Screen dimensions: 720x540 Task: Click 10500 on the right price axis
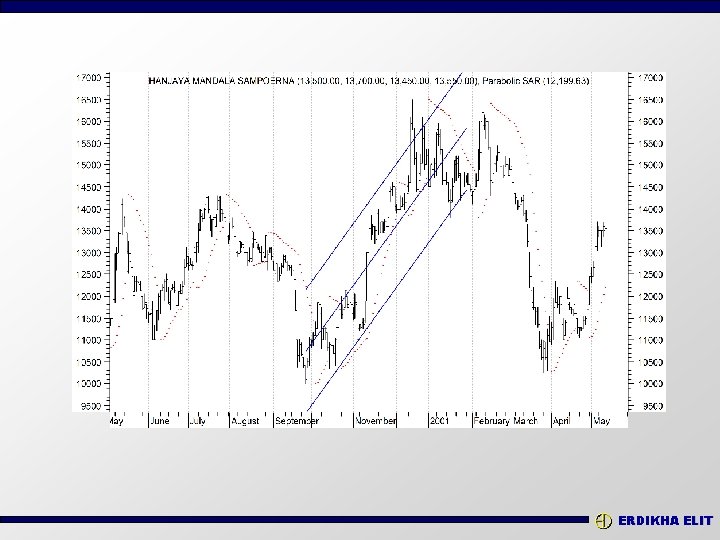(650, 362)
